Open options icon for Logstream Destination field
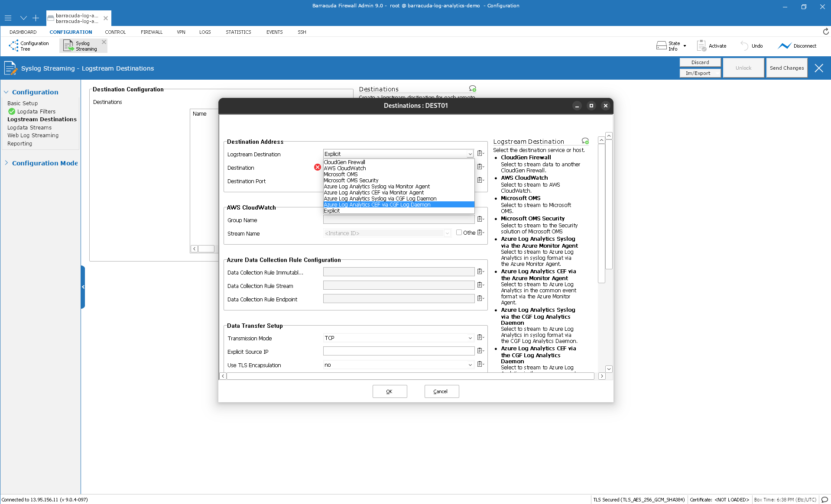The image size is (831, 504). click(480, 153)
